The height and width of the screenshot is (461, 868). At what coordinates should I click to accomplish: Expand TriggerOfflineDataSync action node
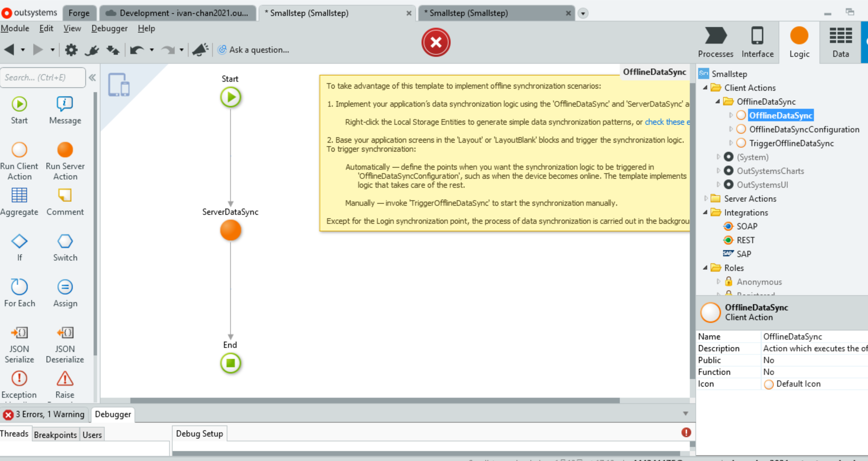pyautogui.click(x=731, y=143)
